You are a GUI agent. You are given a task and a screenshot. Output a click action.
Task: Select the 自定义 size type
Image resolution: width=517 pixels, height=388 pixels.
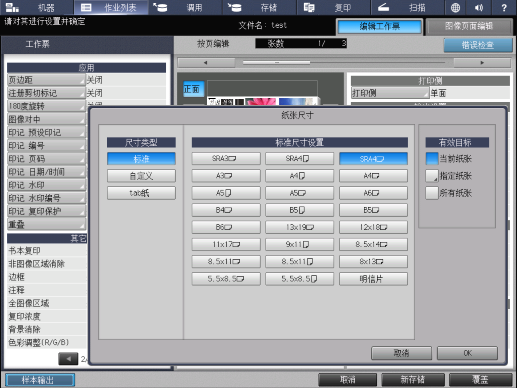[x=141, y=176]
